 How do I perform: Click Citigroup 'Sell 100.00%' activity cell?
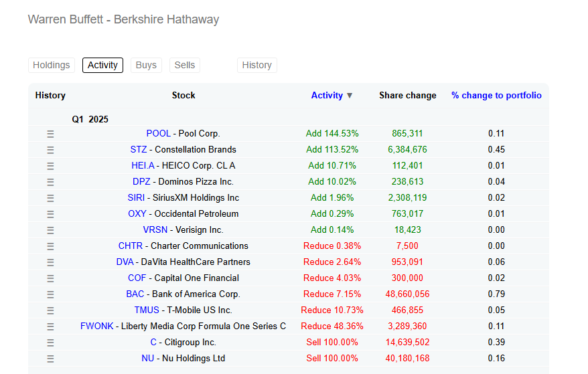[x=332, y=343]
